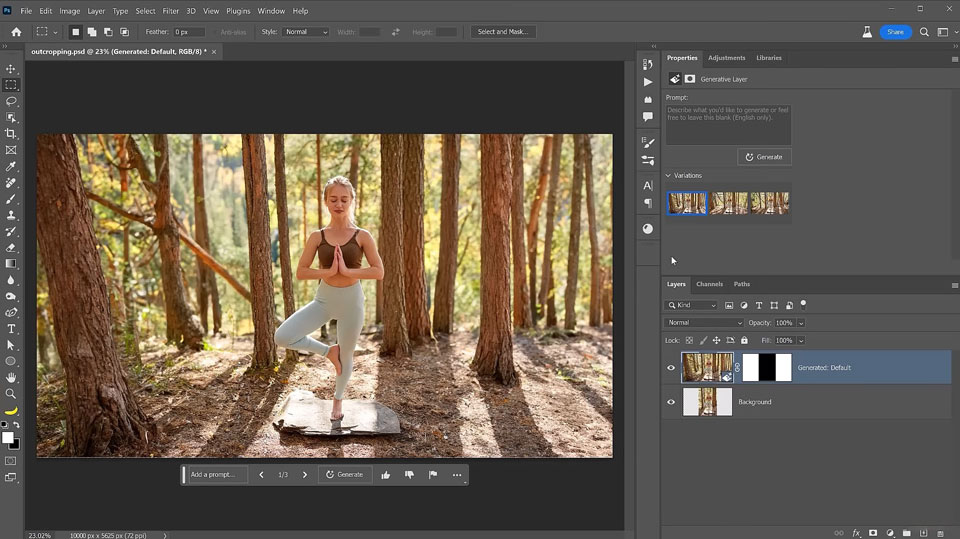Toggle lock position
The width and height of the screenshot is (960, 539).
(716, 340)
